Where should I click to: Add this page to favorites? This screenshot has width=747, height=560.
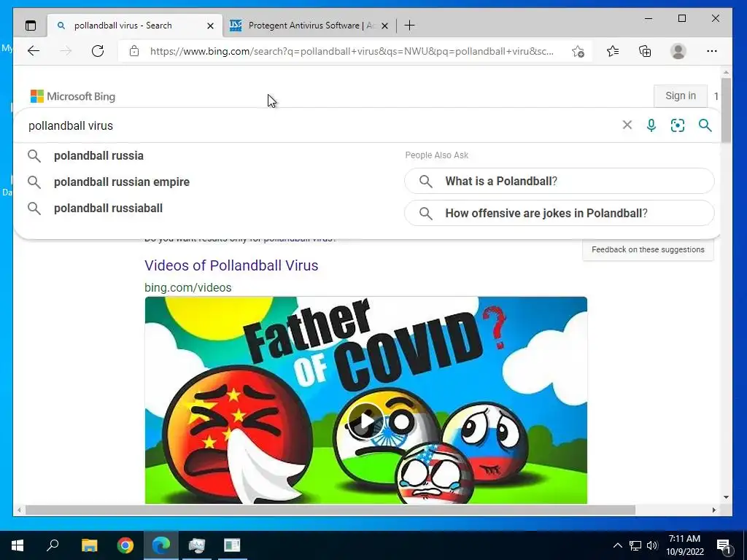point(578,52)
